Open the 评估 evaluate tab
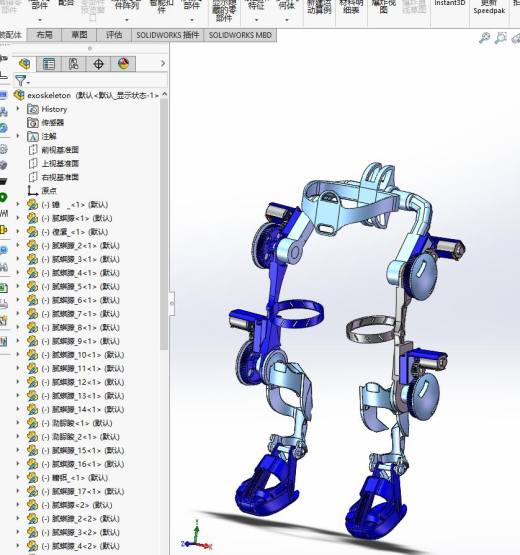The height and width of the screenshot is (555, 520). (114, 35)
